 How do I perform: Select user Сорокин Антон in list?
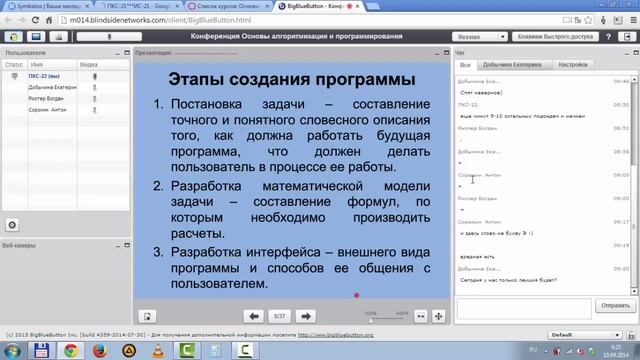coord(47,110)
